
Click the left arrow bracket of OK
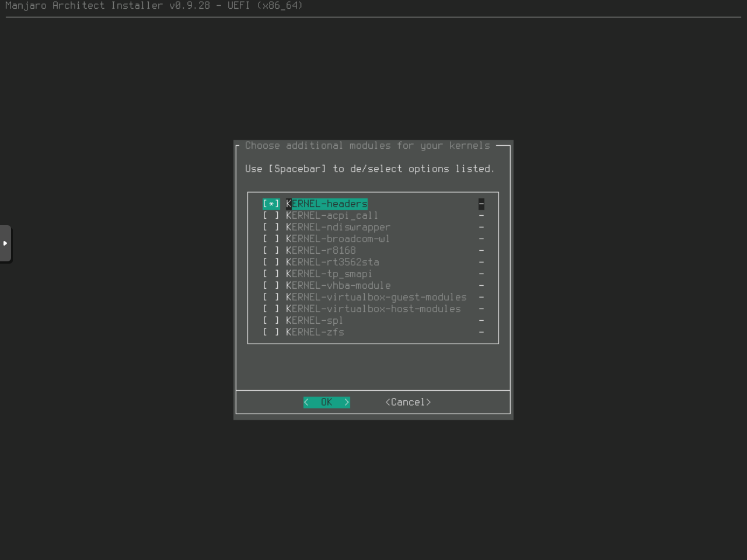click(x=306, y=402)
